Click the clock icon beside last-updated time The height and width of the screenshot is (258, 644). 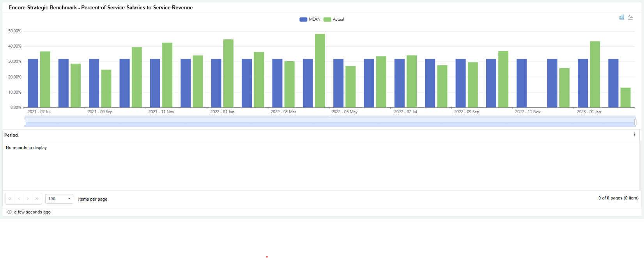pos(10,212)
